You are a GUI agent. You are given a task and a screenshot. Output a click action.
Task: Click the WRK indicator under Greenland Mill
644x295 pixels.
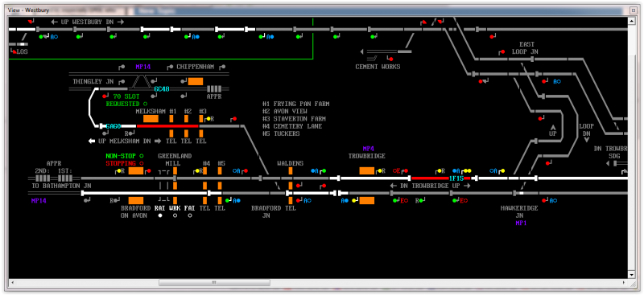click(175, 215)
